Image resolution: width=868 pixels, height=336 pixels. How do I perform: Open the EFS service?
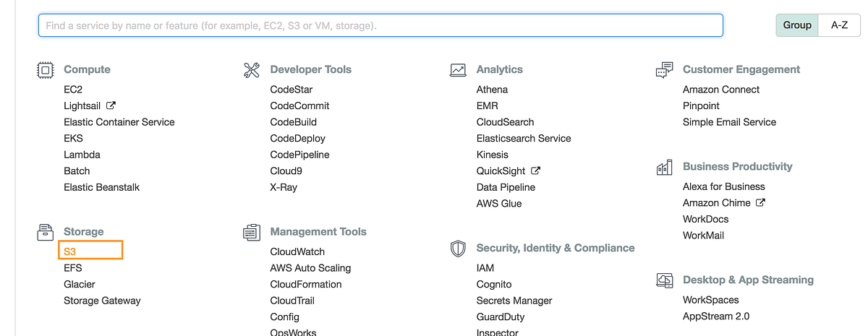point(73,268)
